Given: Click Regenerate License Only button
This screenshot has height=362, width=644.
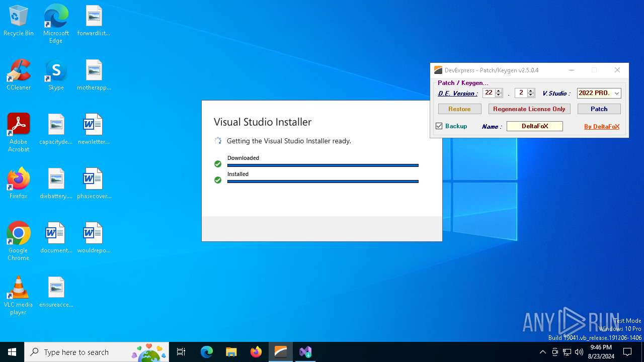Looking at the screenshot, I should [529, 109].
